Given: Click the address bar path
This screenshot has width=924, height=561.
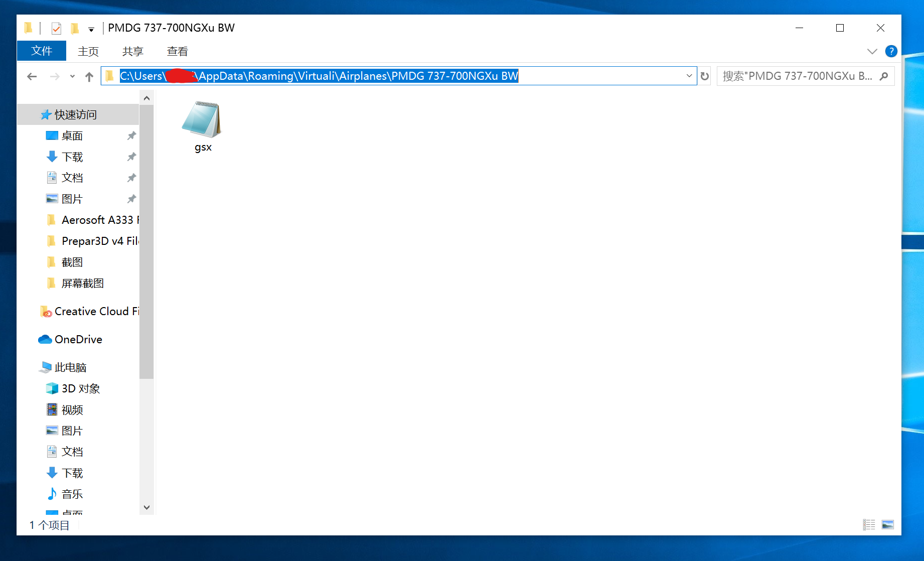Looking at the screenshot, I should pos(319,76).
